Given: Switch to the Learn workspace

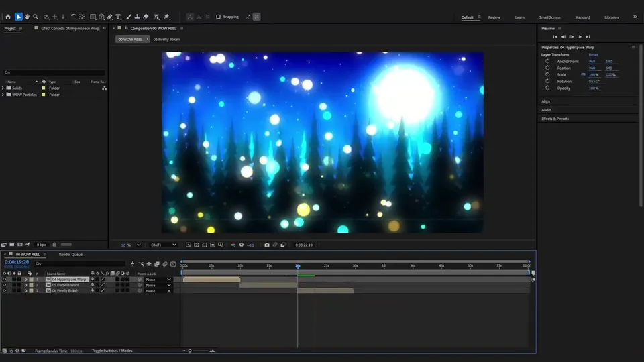Looking at the screenshot, I should (x=519, y=17).
